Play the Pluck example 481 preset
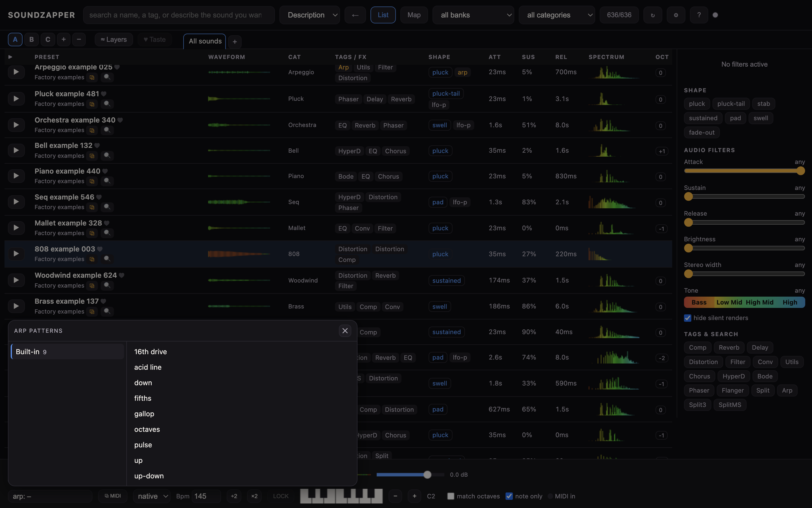This screenshot has height=508, width=812. tap(16, 99)
